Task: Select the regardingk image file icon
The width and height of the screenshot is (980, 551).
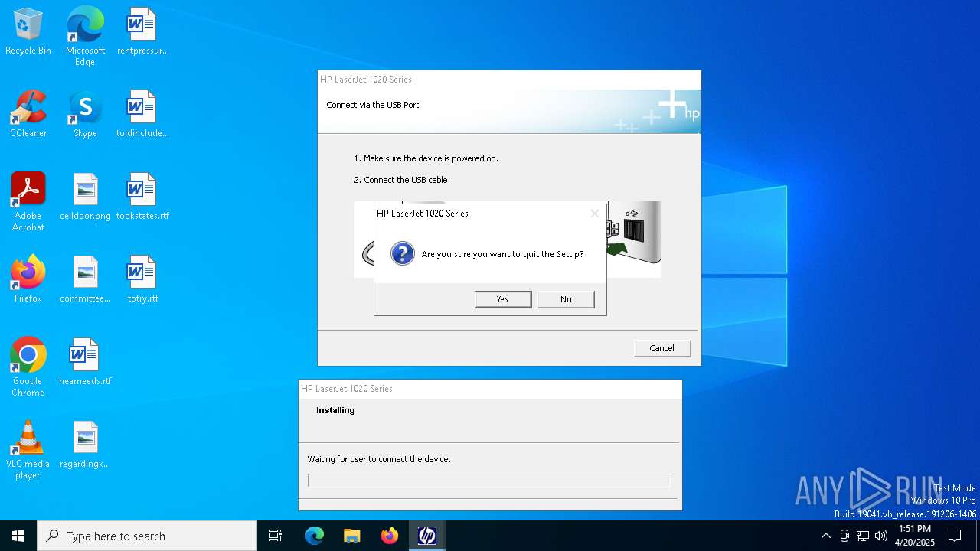Action: point(85,445)
